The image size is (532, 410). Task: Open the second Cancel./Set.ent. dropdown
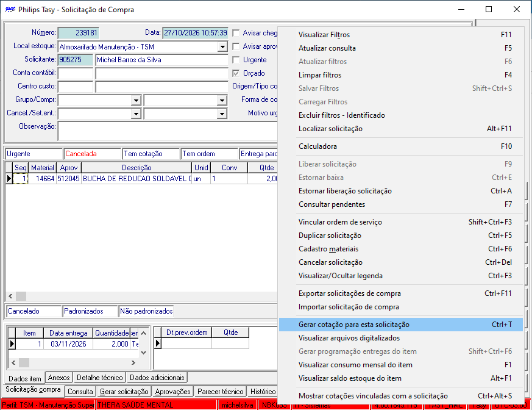coord(222,113)
